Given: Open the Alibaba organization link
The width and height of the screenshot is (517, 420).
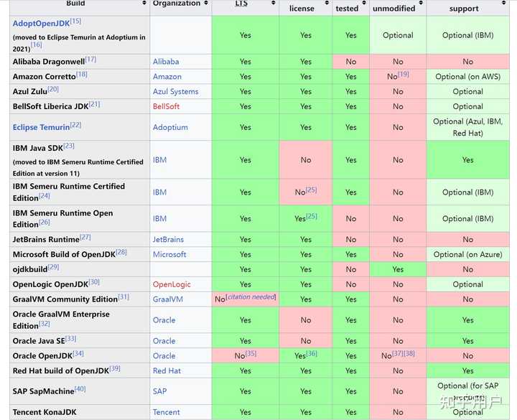Looking at the screenshot, I should point(166,62).
